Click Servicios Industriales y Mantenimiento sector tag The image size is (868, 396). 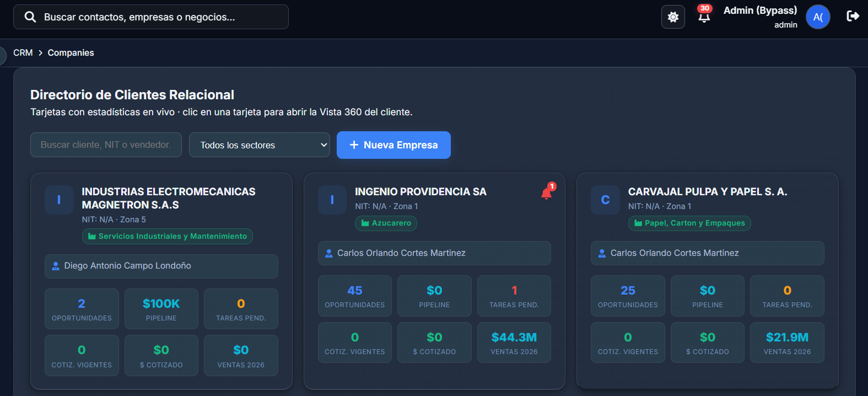pyautogui.click(x=168, y=236)
